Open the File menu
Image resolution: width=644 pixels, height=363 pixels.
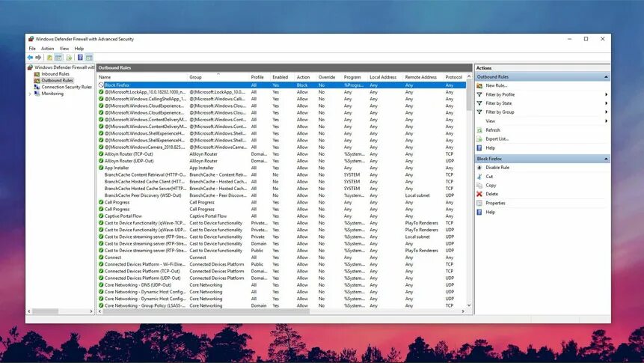(32, 49)
